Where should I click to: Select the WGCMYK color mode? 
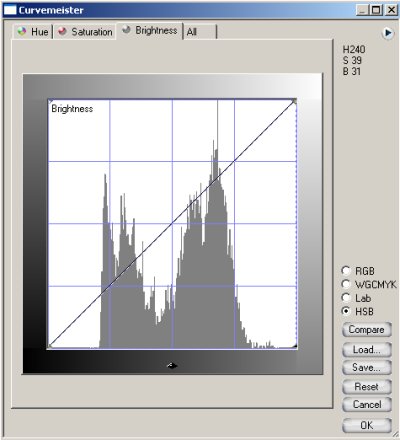click(346, 284)
